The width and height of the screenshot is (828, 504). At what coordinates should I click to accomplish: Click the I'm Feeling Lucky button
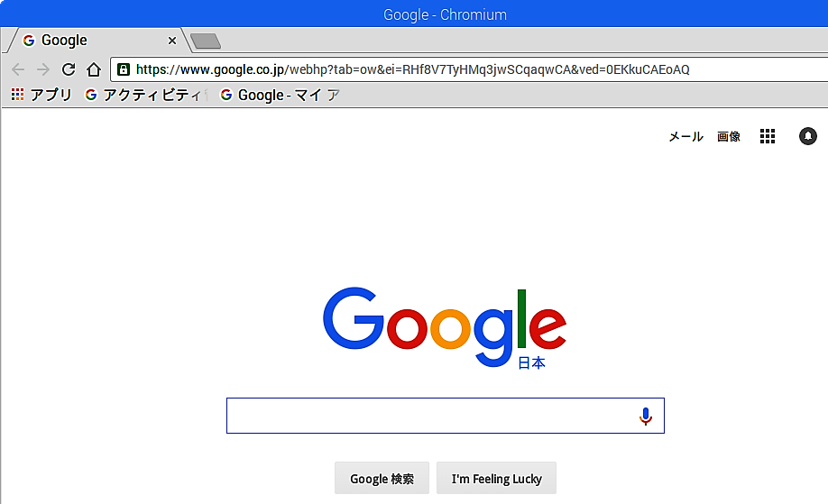tap(496, 478)
